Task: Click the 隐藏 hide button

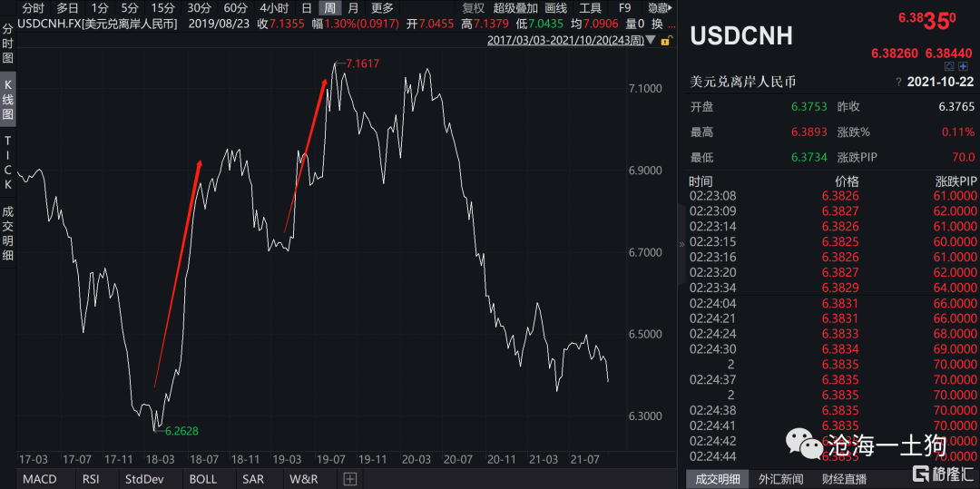Action: coord(658,8)
